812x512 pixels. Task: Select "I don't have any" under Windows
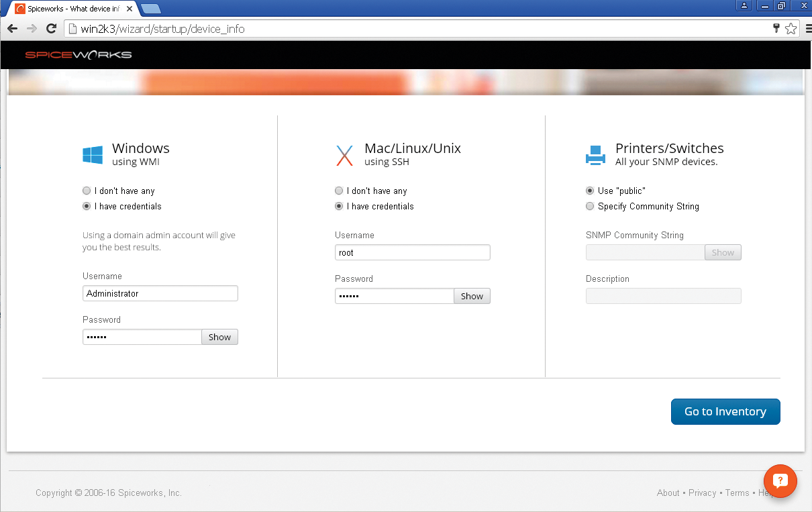(x=86, y=191)
